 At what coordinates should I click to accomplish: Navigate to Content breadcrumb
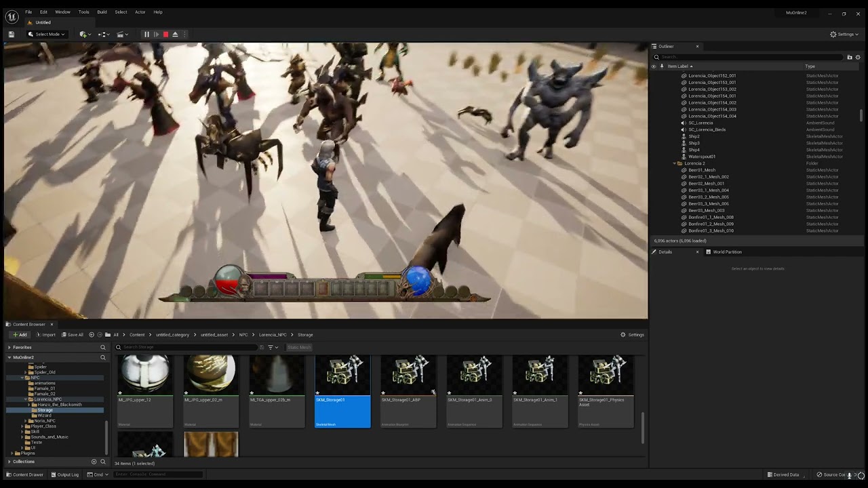(x=137, y=335)
